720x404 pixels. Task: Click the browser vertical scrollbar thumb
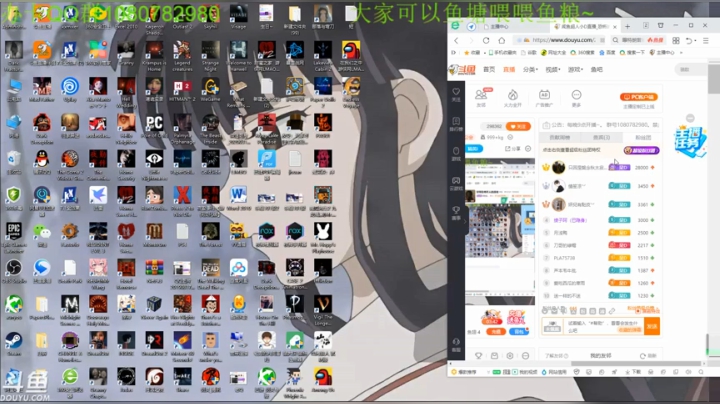(714, 79)
